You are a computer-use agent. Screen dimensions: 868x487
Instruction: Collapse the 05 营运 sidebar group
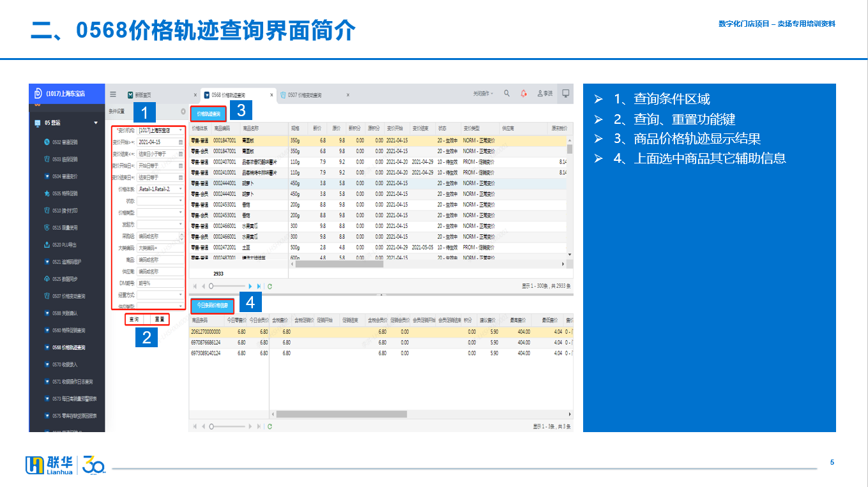tap(96, 123)
